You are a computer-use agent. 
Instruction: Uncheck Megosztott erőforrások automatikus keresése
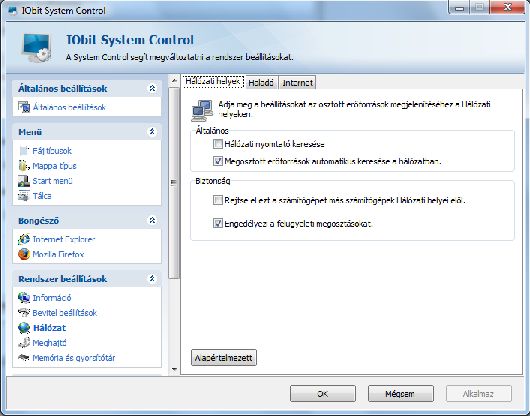tap(218, 161)
